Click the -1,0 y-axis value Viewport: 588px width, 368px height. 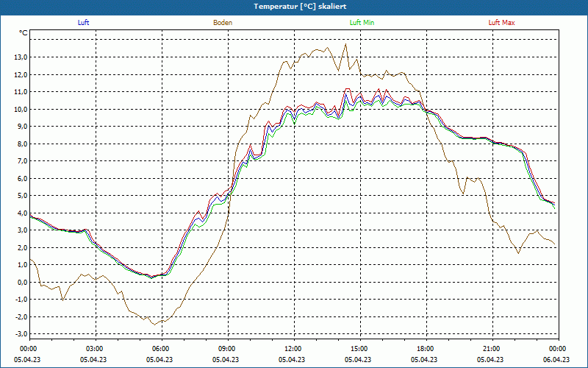pyautogui.click(x=21, y=300)
